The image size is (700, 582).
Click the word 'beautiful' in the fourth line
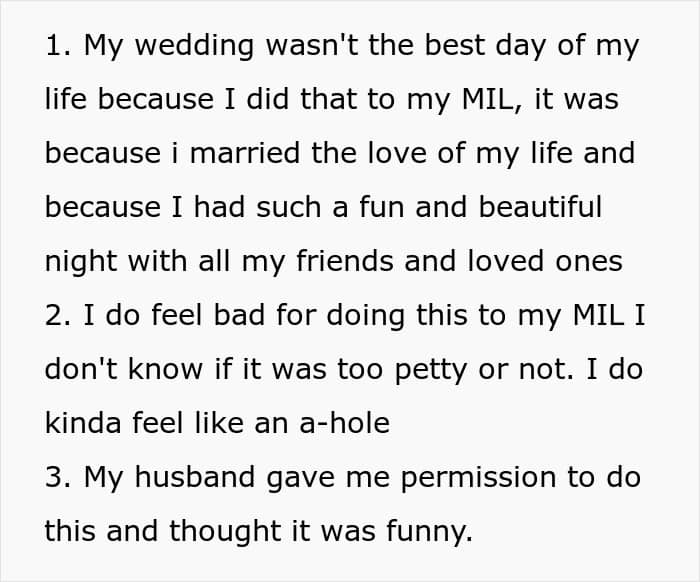point(540,207)
